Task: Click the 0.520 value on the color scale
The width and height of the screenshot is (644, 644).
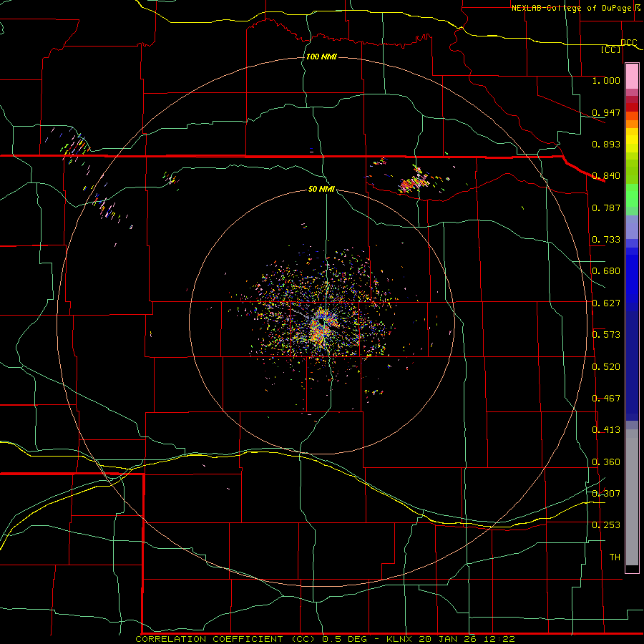Action: 606,367
